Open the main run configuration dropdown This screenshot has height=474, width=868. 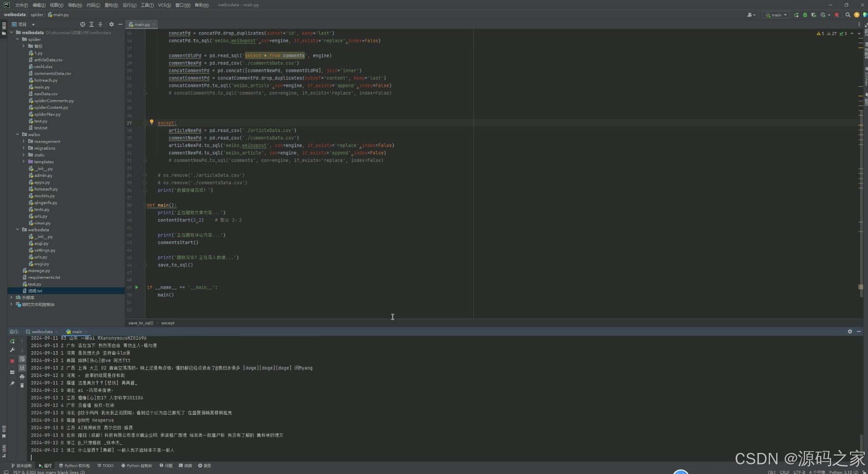(x=777, y=15)
